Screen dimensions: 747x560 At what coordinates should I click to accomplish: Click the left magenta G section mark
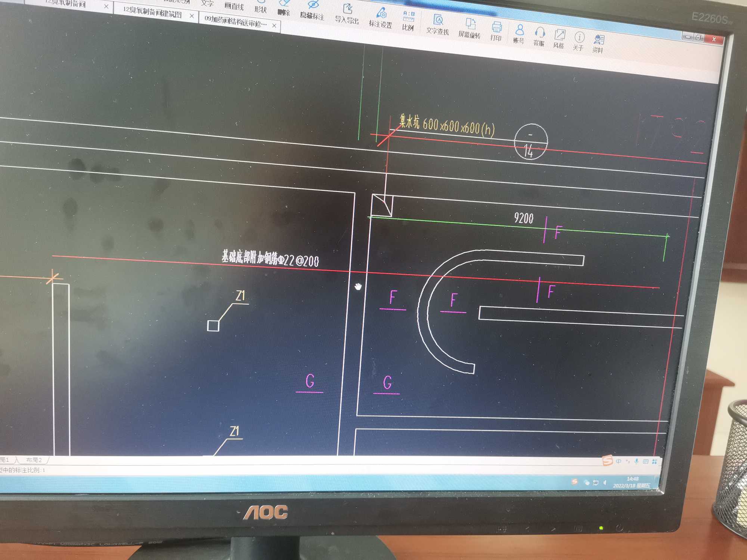click(x=310, y=381)
